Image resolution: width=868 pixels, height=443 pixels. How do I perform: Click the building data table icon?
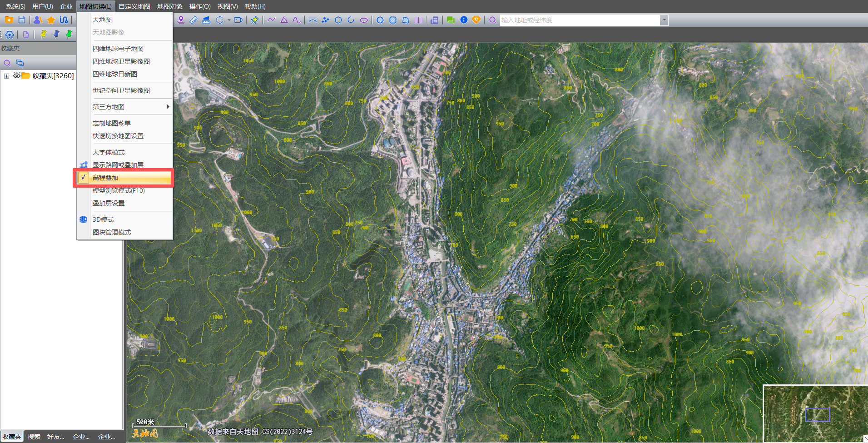pos(435,20)
